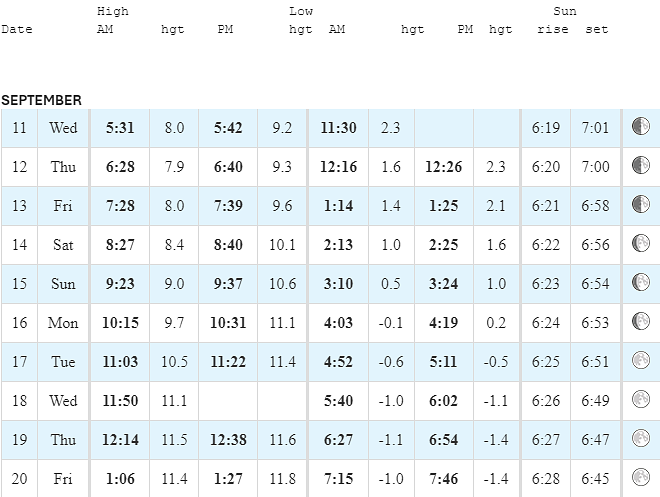660x497 pixels.
Task: Click the moon phase icon for Sunday 15
Action: pyautogui.click(x=641, y=282)
